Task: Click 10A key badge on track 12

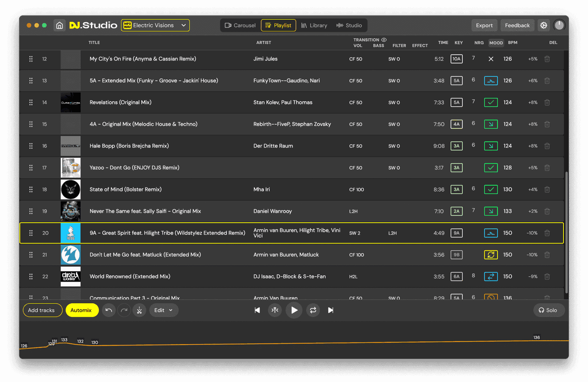Action: pos(456,59)
